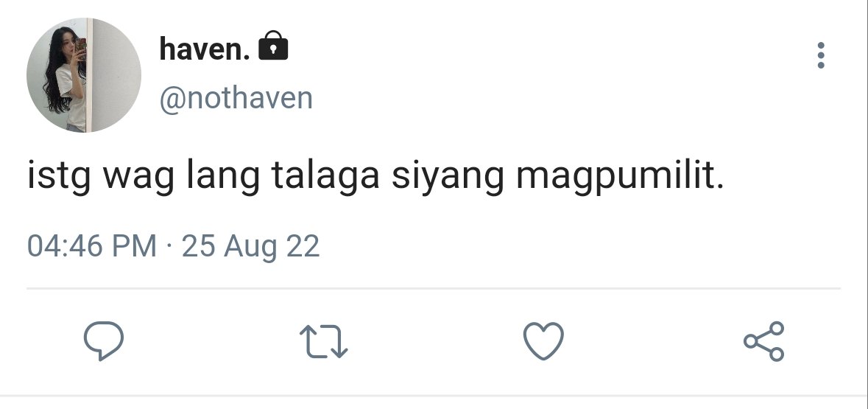Retweet this post using the arrows icon
Screen dimensions: 868x409
click(x=323, y=340)
